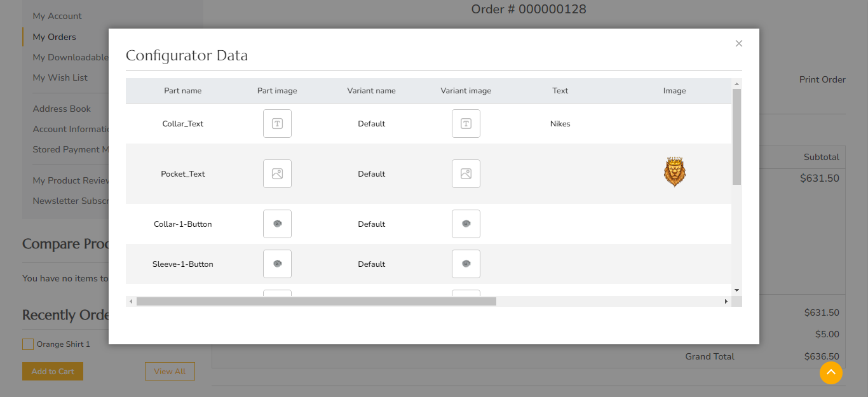868x397 pixels.
Task: Navigate to Address Book
Action: (x=62, y=109)
